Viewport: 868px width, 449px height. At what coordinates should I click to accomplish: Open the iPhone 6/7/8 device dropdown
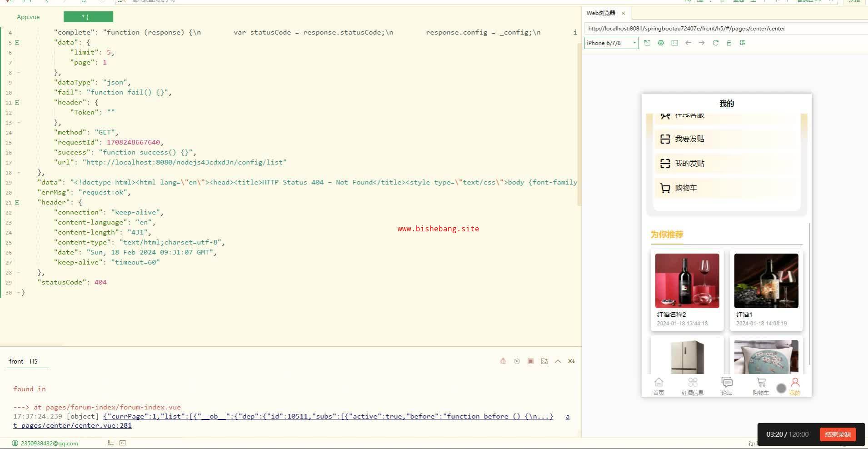click(611, 43)
